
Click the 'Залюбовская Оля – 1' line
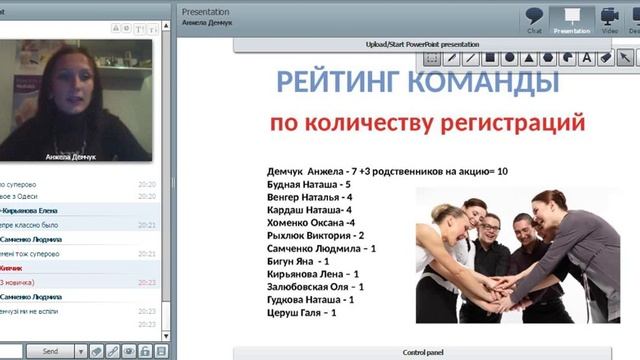tap(315, 287)
